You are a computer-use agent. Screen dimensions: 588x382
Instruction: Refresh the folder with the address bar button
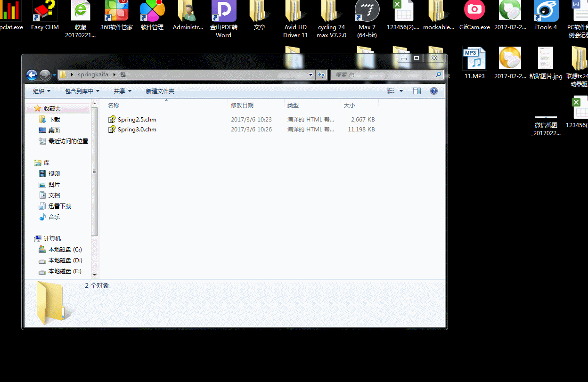[322, 75]
